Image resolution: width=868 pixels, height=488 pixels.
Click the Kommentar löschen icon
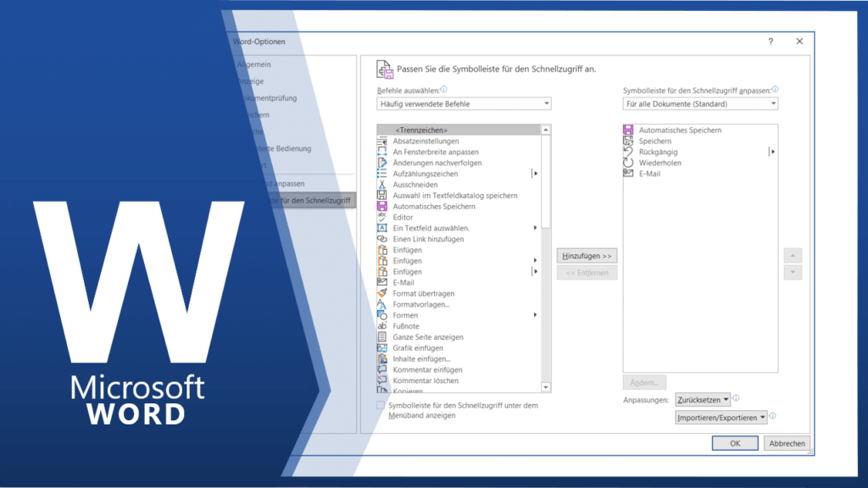382,380
